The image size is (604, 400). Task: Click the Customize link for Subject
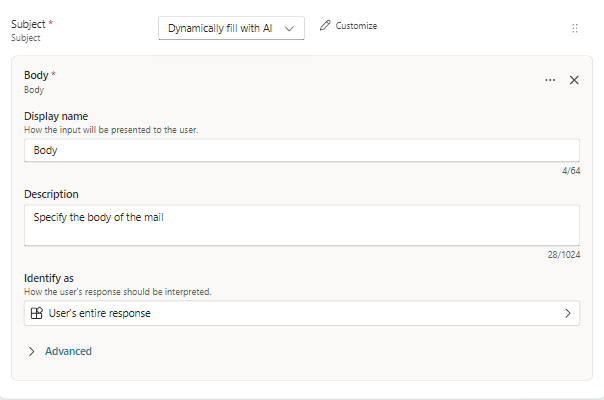point(356,26)
